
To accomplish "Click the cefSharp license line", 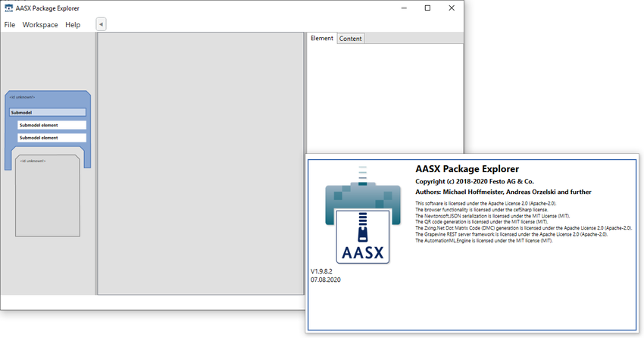I will (481, 209).
